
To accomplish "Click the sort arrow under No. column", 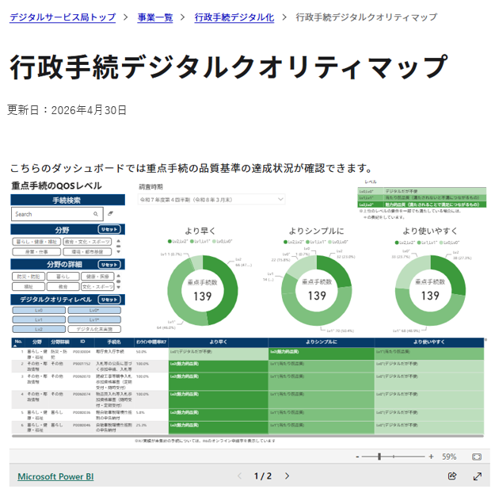I will tap(14, 346).
